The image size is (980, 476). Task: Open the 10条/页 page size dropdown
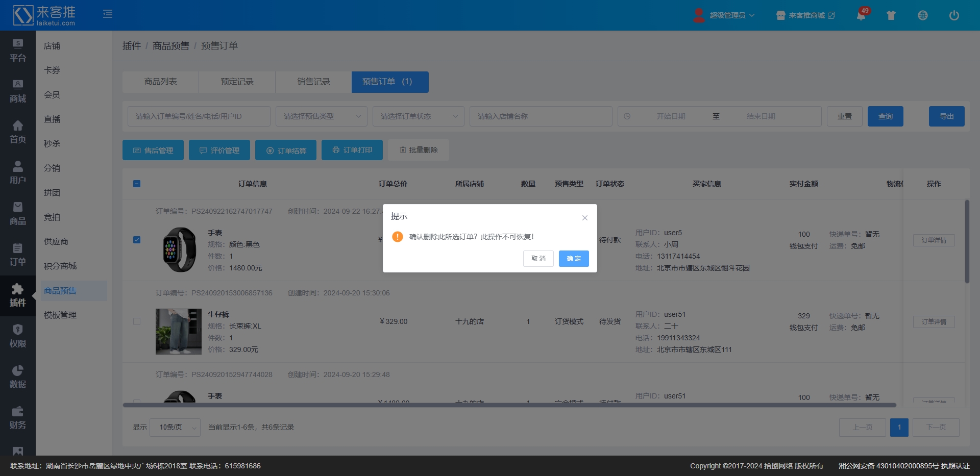[175, 428]
